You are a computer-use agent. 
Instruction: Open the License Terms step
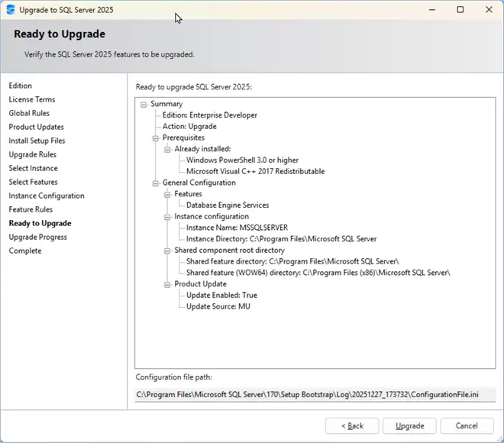32,99
